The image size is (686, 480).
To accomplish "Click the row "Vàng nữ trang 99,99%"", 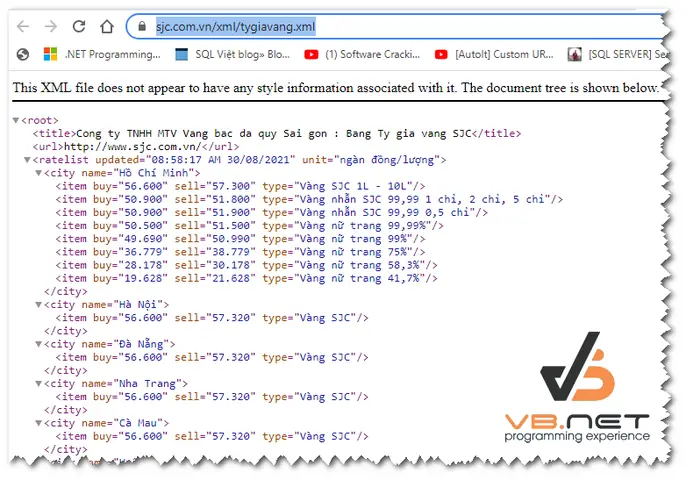I will tap(249, 226).
